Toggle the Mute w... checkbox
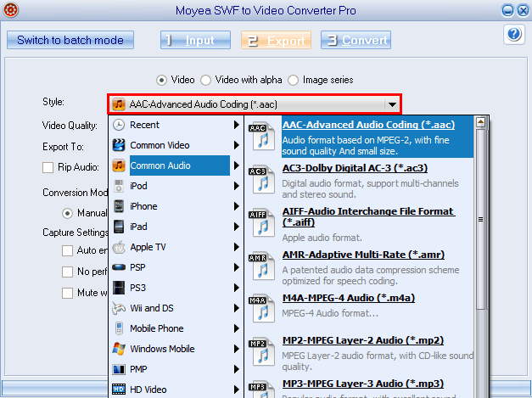 point(67,293)
